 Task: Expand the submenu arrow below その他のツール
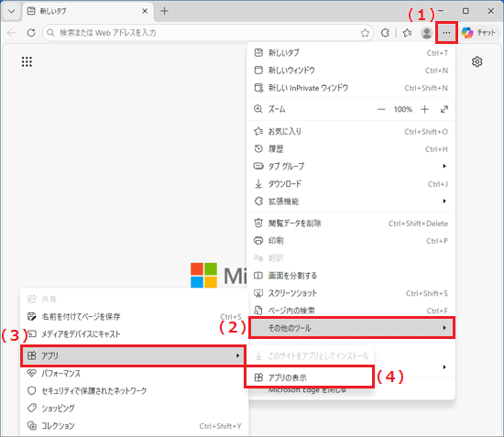(444, 367)
